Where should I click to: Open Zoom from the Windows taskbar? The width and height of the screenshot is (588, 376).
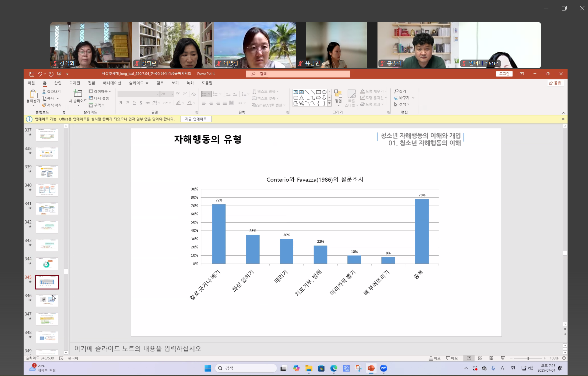coord(384,368)
